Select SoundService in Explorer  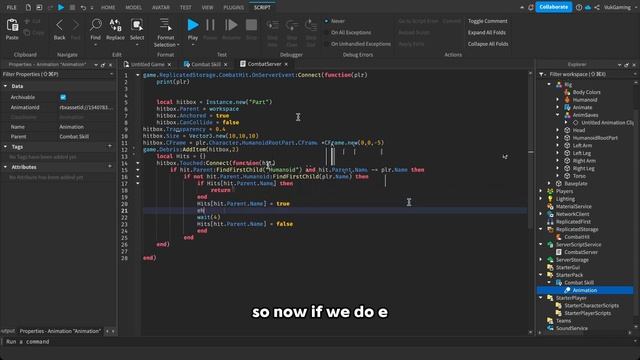click(571, 328)
